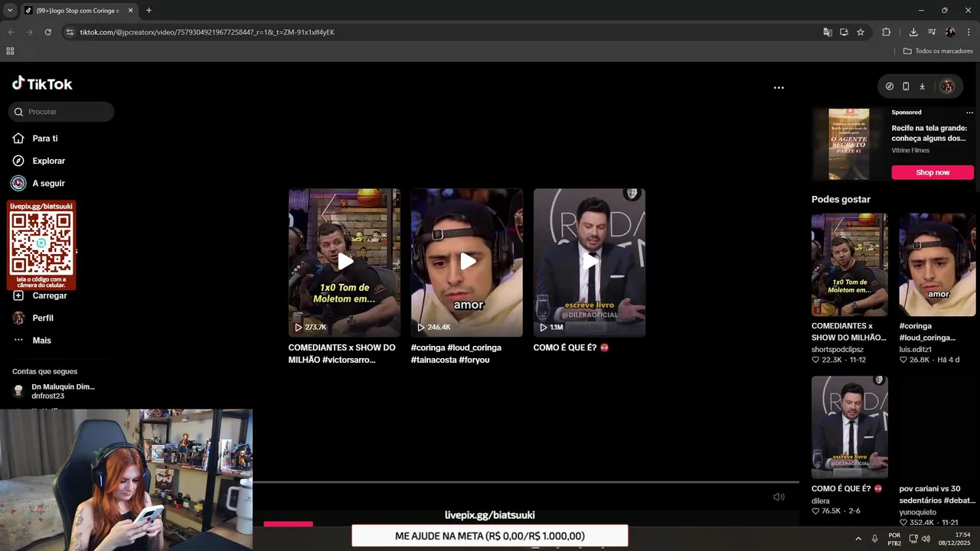Open shortspodclipsz recommended video thumbnail
This screenshot has height=551, width=980.
850,265
